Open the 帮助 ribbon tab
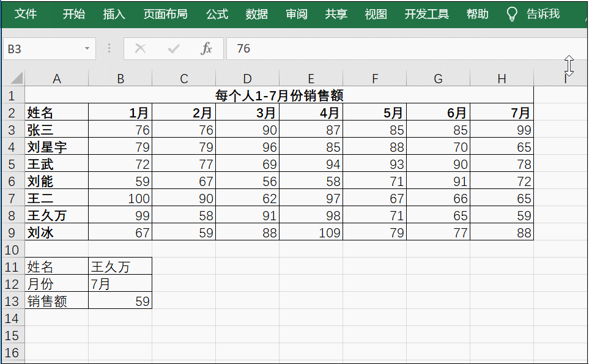Image resolution: width=589 pixels, height=364 pixels. 477,13
